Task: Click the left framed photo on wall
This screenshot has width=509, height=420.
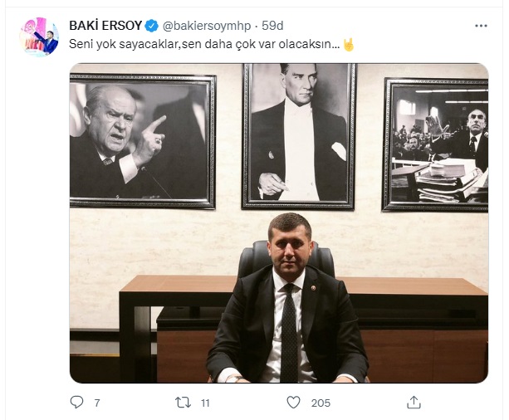Action: point(142,139)
